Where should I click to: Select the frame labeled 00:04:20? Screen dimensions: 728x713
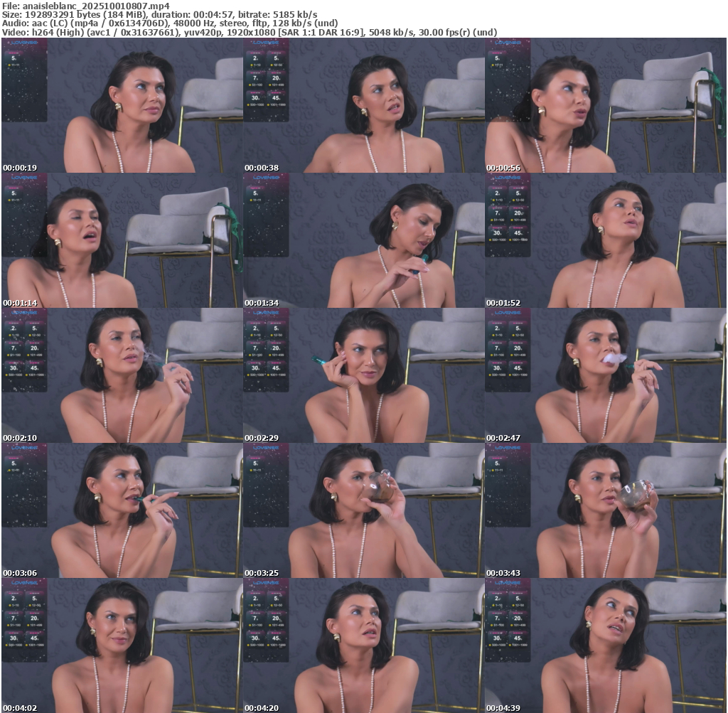(363, 645)
